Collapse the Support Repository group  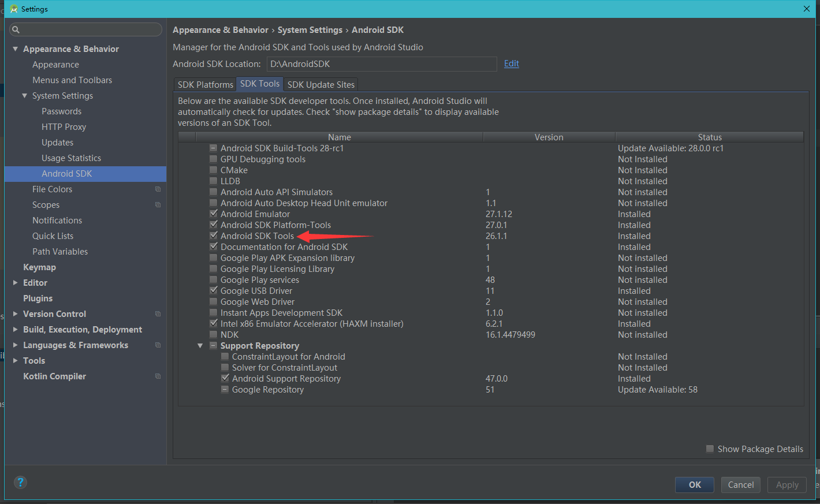[x=200, y=346]
